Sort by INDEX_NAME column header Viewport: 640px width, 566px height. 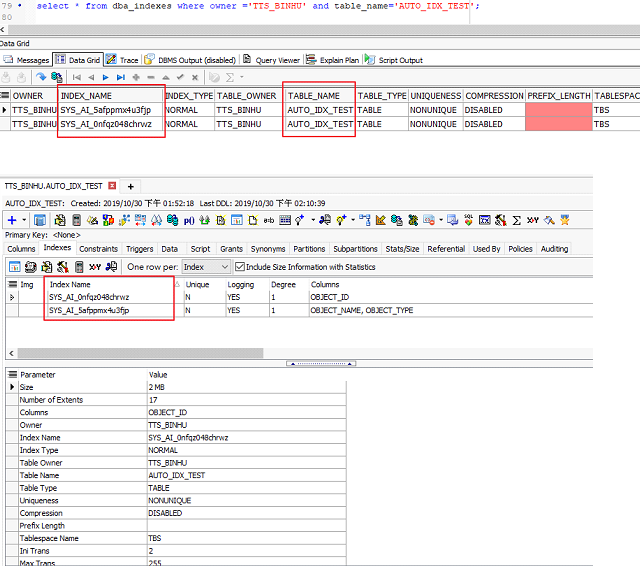point(111,96)
